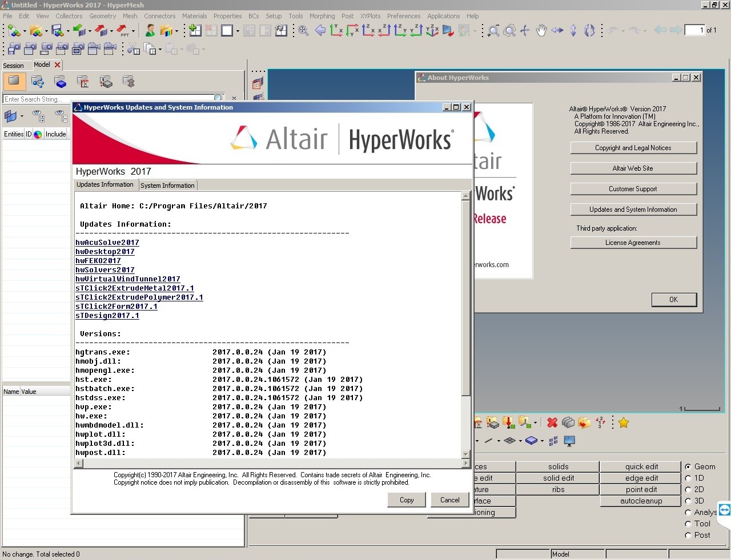Click the License Agreements button
Viewport: 731px width, 560px height.
pyautogui.click(x=633, y=243)
